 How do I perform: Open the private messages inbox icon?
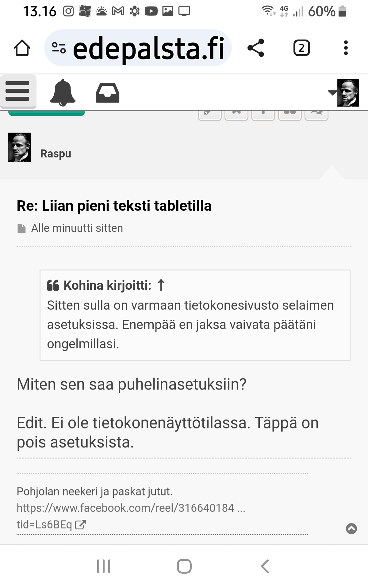[107, 93]
